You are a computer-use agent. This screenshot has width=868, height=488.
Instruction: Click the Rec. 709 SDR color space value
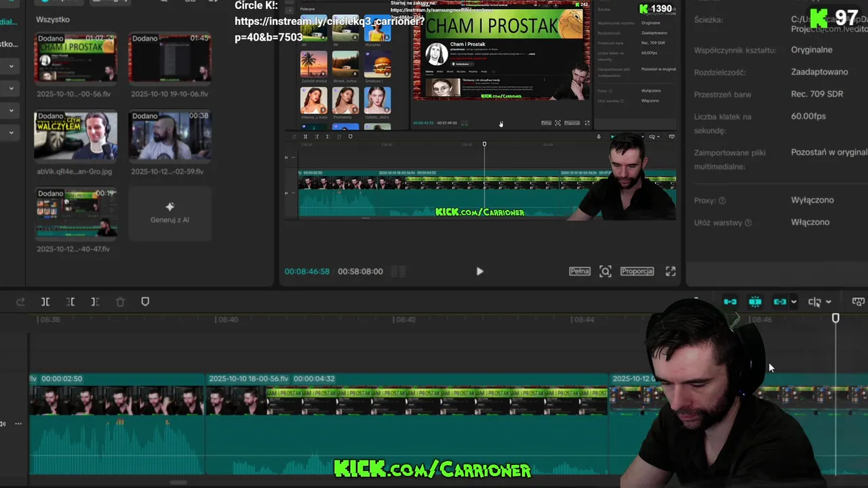click(817, 94)
